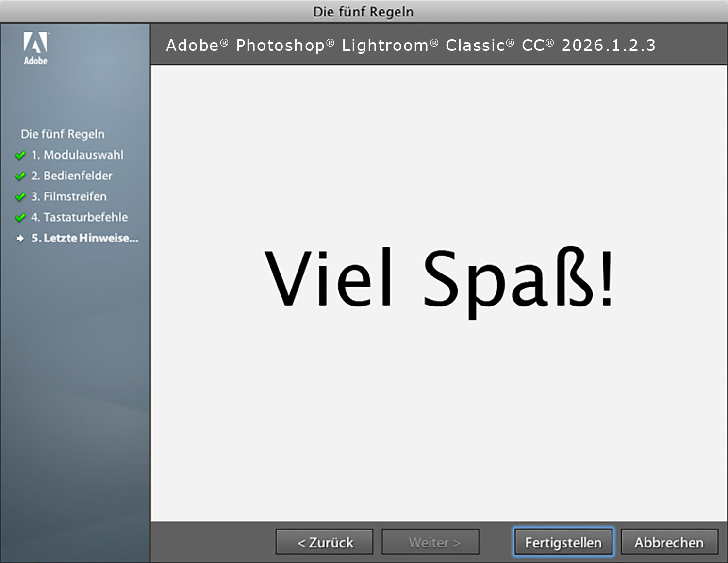Click the greyed-out Weiter button

(430, 542)
